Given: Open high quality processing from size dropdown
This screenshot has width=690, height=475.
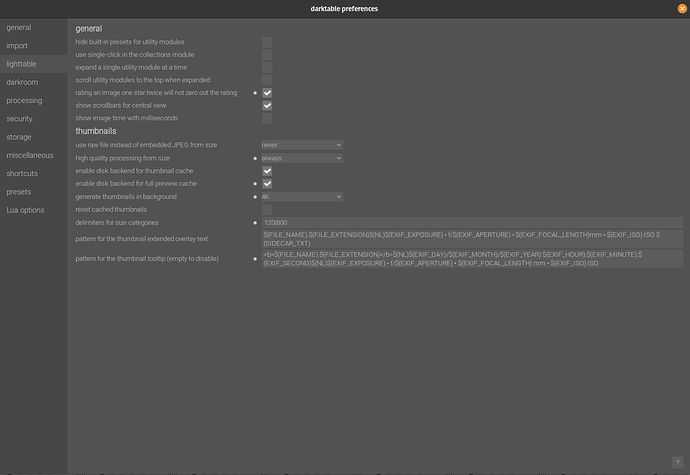Looking at the screenshot, I should [302, 158].
